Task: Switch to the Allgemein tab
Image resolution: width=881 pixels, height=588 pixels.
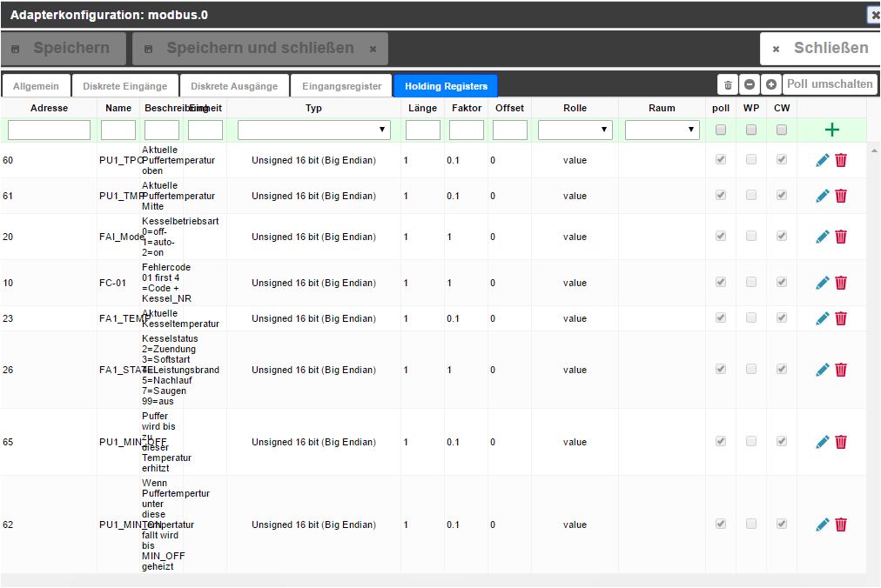Action: click(x=36, y=86)
